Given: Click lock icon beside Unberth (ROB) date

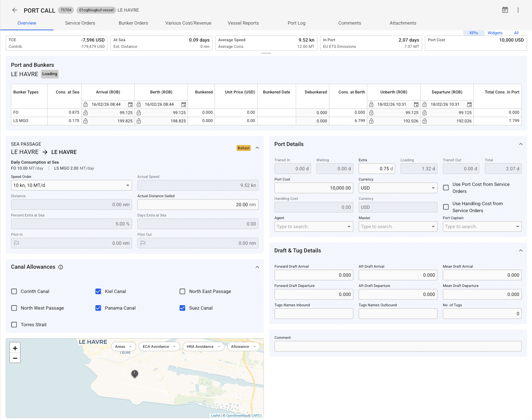Looking at the screenshot, I should (371, 104).
